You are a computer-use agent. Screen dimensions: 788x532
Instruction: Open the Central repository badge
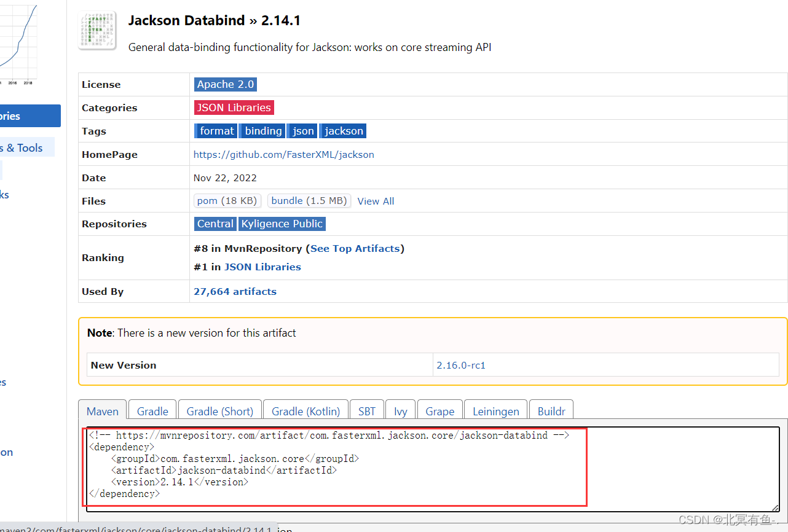[x=215, y=224]
